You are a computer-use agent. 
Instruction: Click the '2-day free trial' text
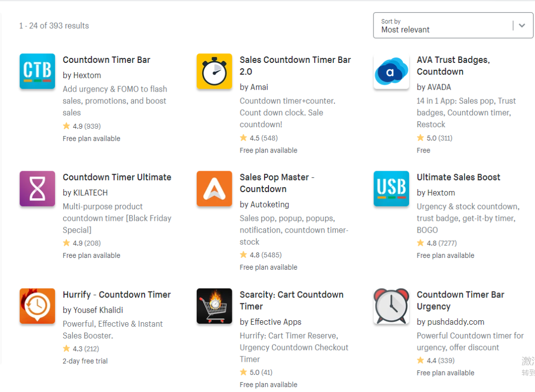85,361
